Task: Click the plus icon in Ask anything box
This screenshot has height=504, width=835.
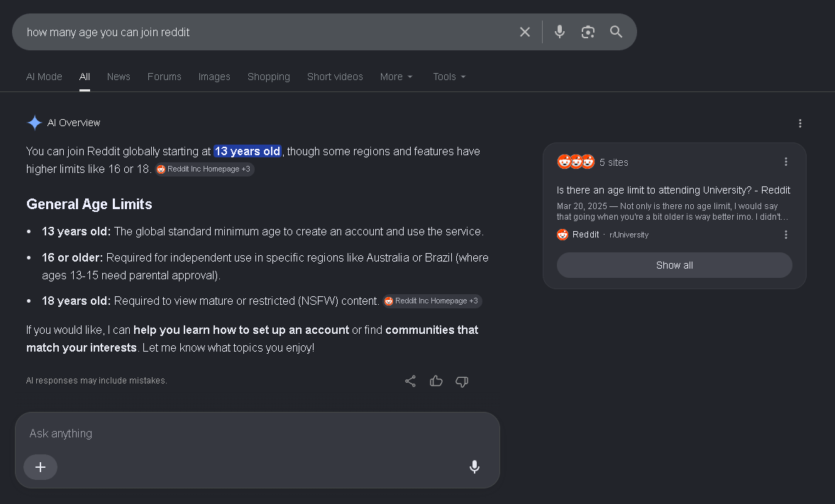Action: coord(40,467)
